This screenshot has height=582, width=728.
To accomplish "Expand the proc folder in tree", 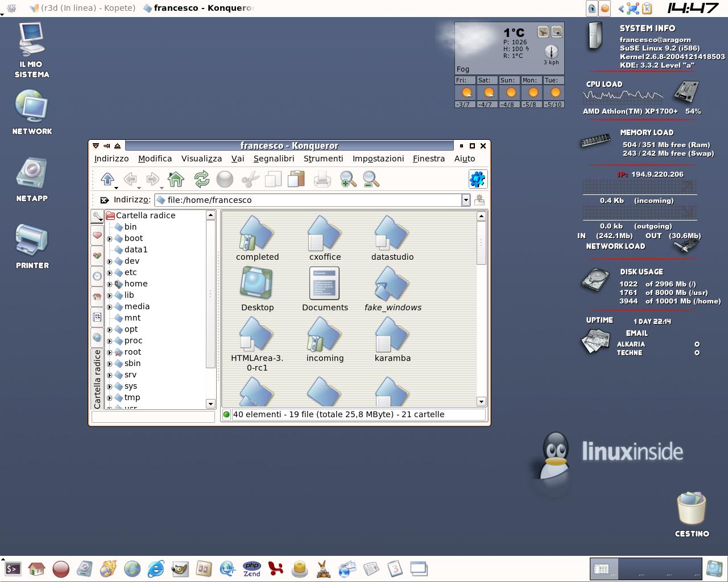I will tap(110, 341).
